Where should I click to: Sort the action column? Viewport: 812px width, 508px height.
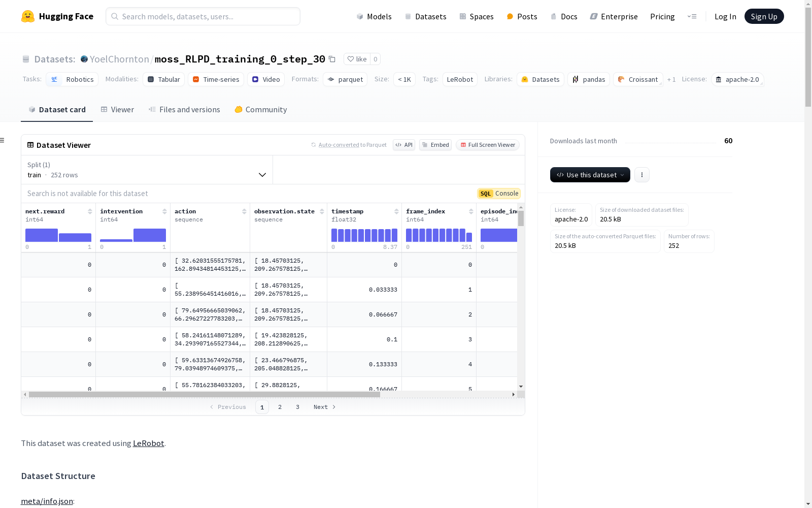(244, 211)
